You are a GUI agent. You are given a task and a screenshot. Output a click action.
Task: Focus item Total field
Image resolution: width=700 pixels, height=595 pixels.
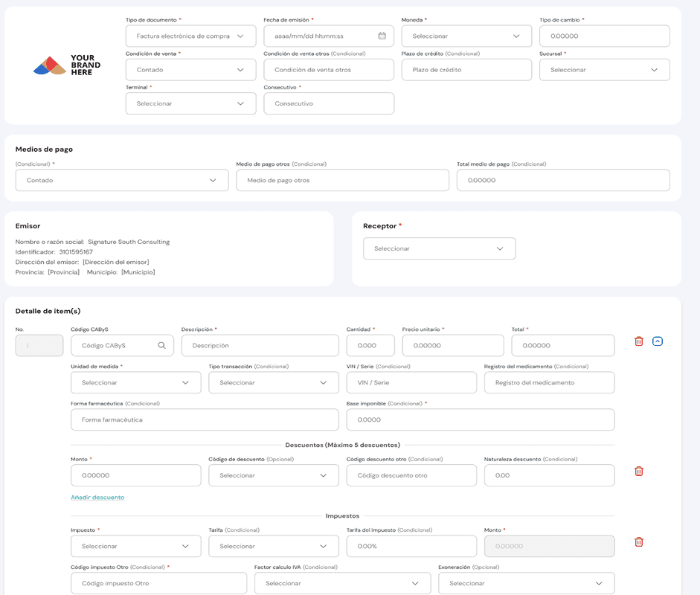point(563,346)
